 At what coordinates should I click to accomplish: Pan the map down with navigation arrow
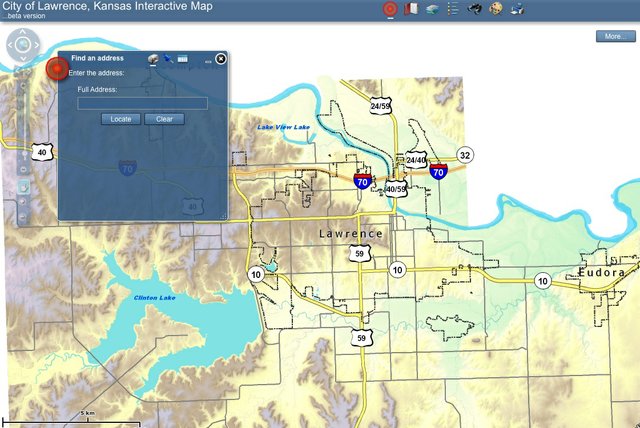(x=23, y=58)
